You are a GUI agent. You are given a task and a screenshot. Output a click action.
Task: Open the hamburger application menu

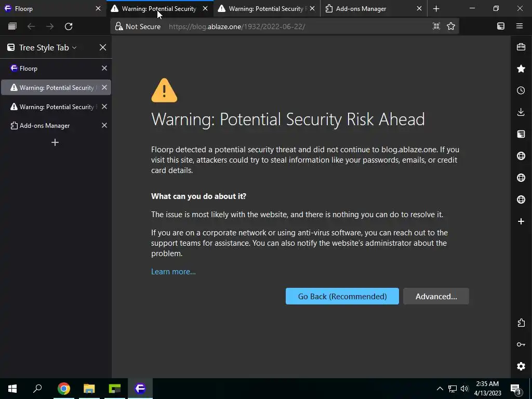[520, 26]
